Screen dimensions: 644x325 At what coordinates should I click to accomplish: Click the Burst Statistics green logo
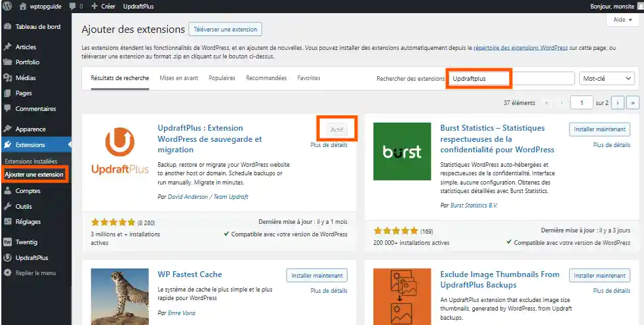tap(402, 152)
